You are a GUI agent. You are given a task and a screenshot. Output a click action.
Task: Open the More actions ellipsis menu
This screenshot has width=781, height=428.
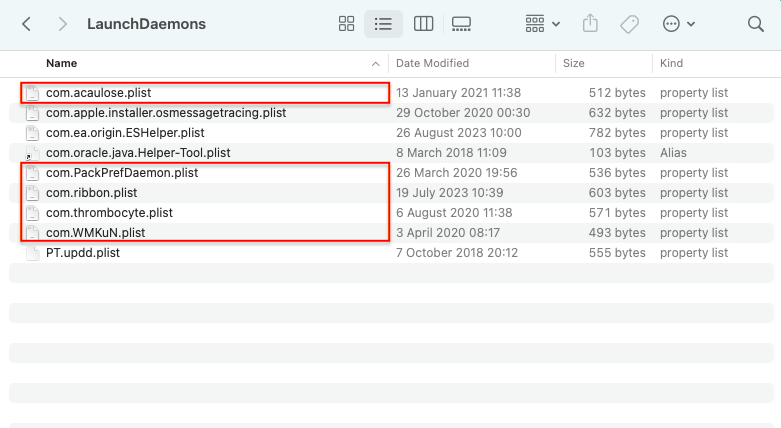tap(679, 23)
